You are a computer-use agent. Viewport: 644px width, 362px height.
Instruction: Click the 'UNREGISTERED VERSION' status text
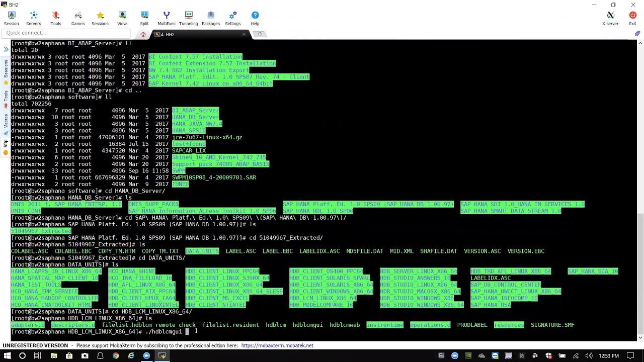click(35, 345)
